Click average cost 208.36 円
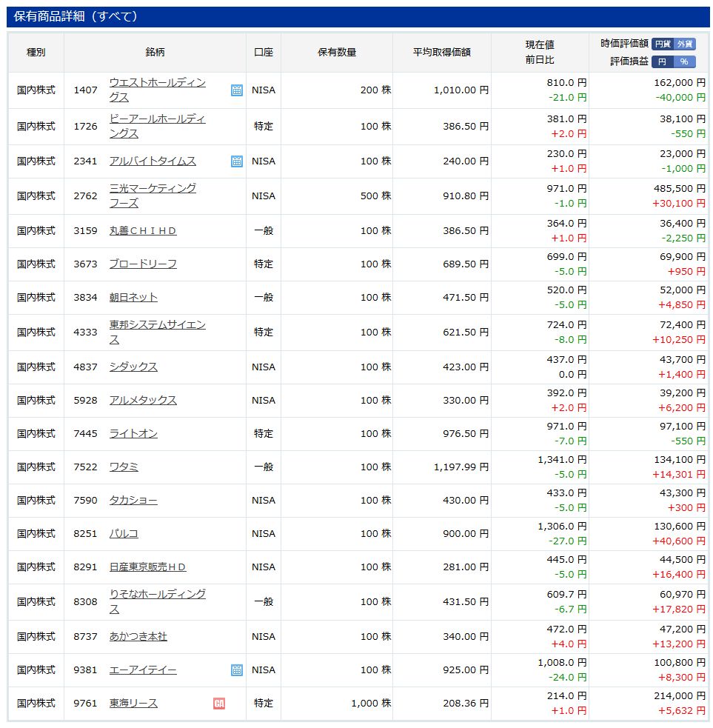713x728 pixels. (x=466, y=704)
